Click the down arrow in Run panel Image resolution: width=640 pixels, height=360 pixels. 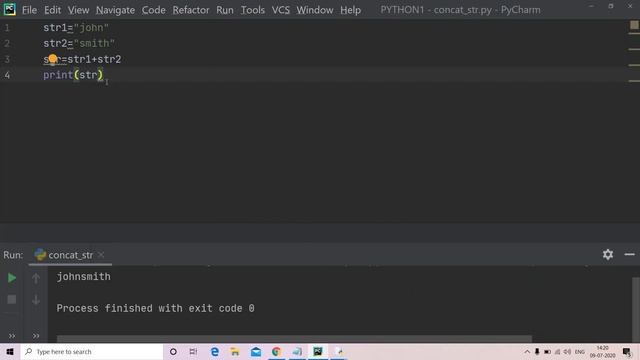[x=36, y=299]
